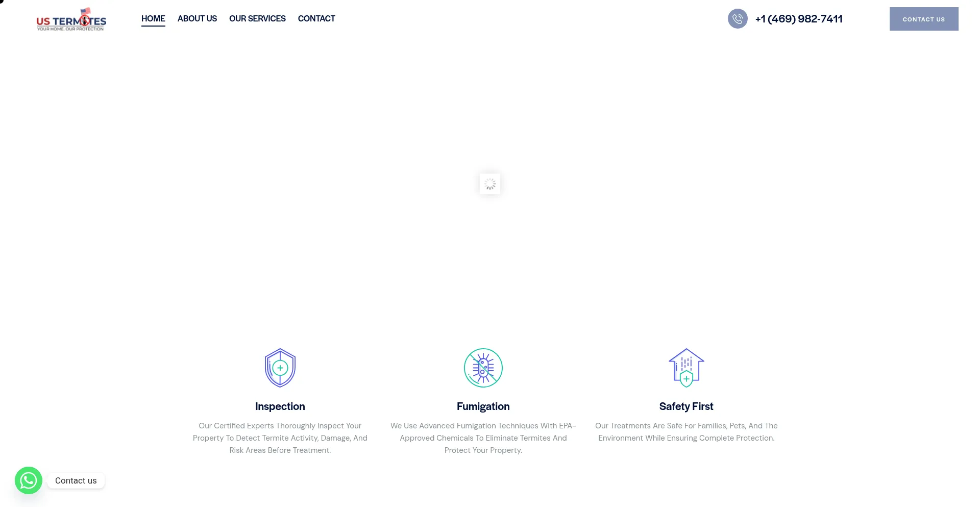The image size is (980, 507).
Task: Click the Fumigation crossed-out bug icon
Action: click(x=483, y=368)
